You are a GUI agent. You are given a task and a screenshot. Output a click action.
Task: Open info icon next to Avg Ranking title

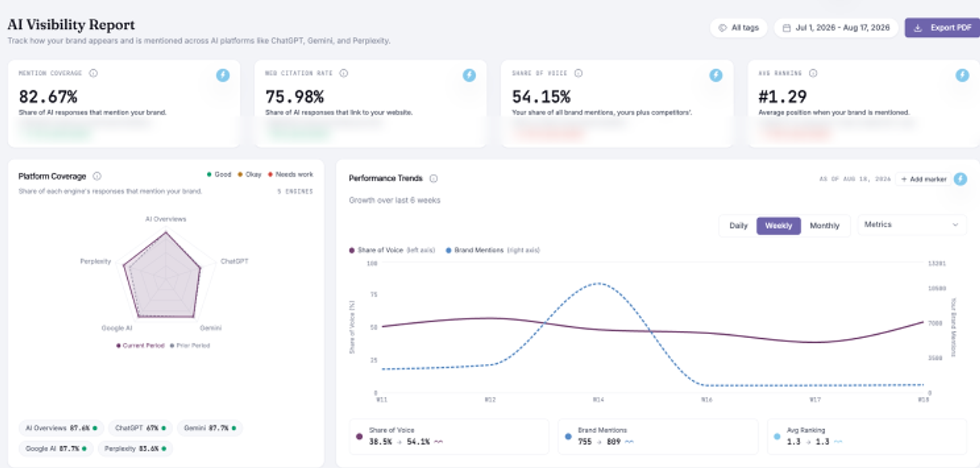(813, 73)
